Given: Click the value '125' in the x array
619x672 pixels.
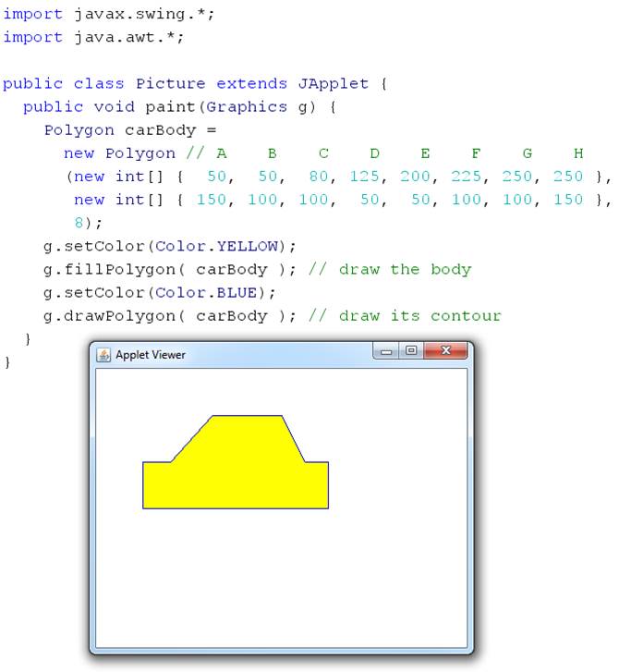Looking at the screenshot, I should click(364, 177).
